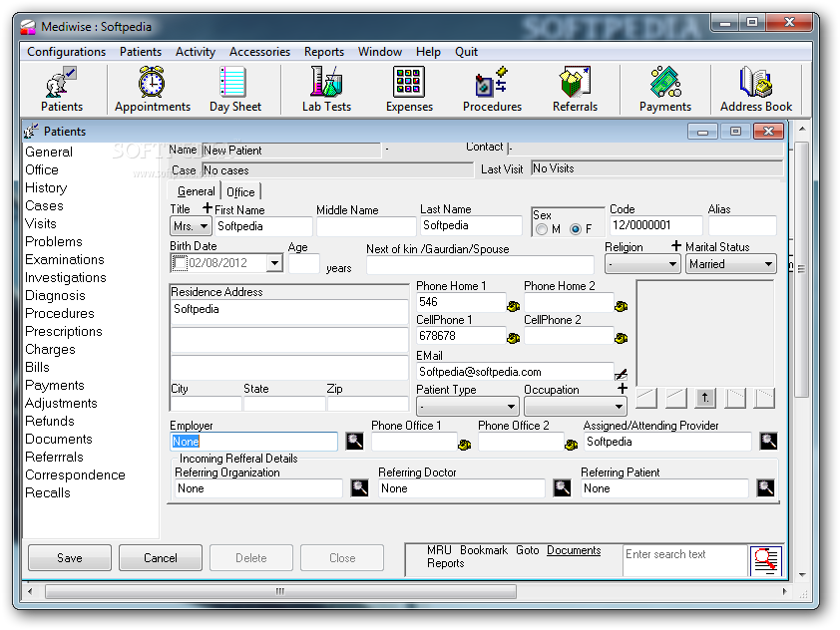Click the phone icon beside CellPhone 2
This screenshot has height=630, width=840.
(x=621, y=338)
